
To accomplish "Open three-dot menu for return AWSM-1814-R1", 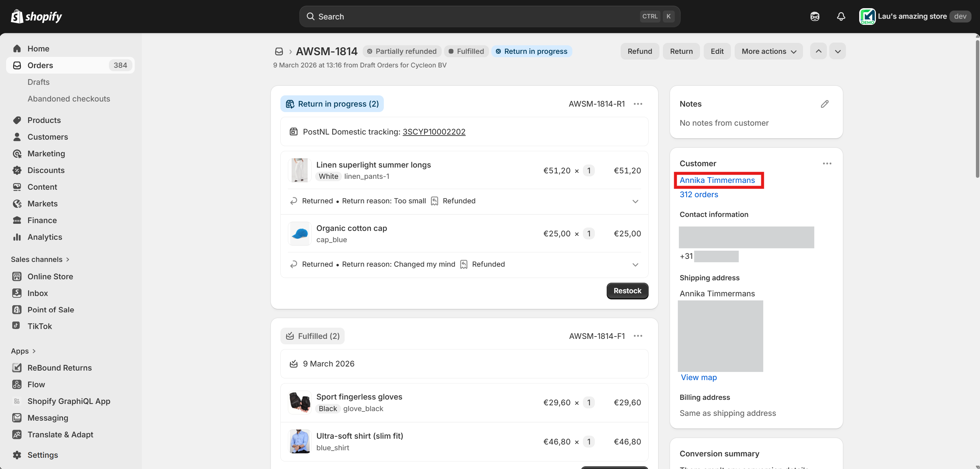I will [x=638, y=104].
